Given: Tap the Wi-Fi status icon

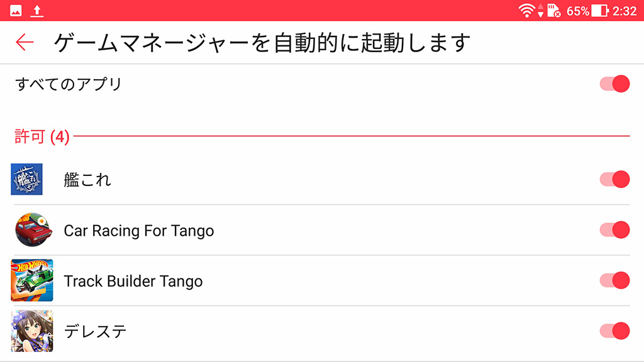Looking at the screenshot, I should point(527,11).
